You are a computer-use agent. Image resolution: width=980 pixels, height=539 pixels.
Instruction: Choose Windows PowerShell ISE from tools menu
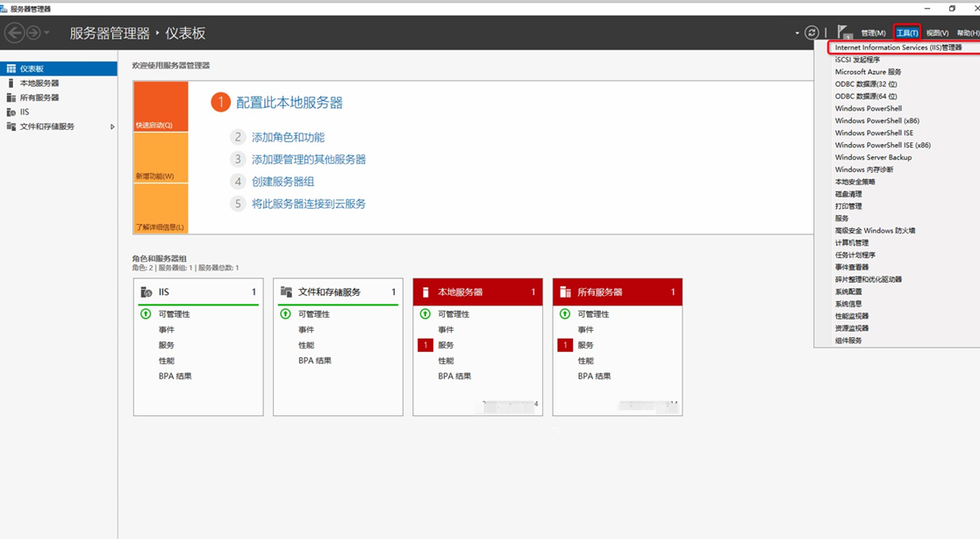click(x=874, y=133)
